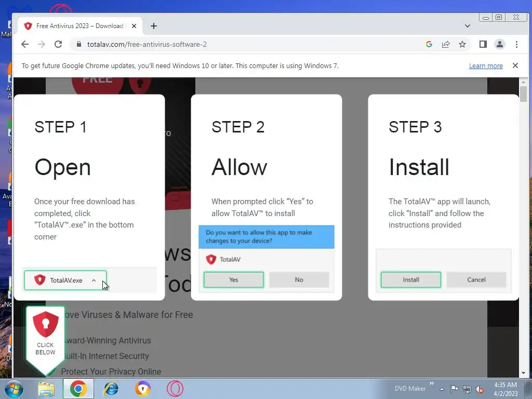Share this page using the share icon
This screenshot has width=532, height=399.
[x=445, y=45]
